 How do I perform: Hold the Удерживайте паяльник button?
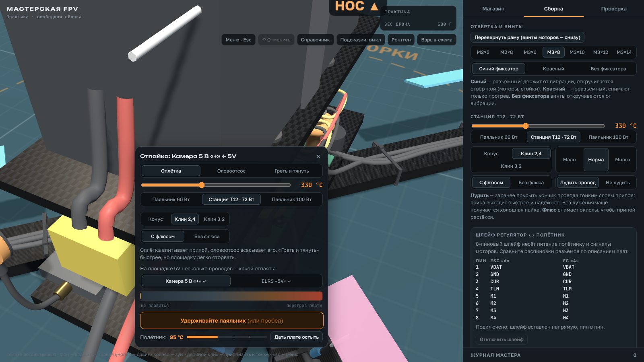(x=232, y=321)
